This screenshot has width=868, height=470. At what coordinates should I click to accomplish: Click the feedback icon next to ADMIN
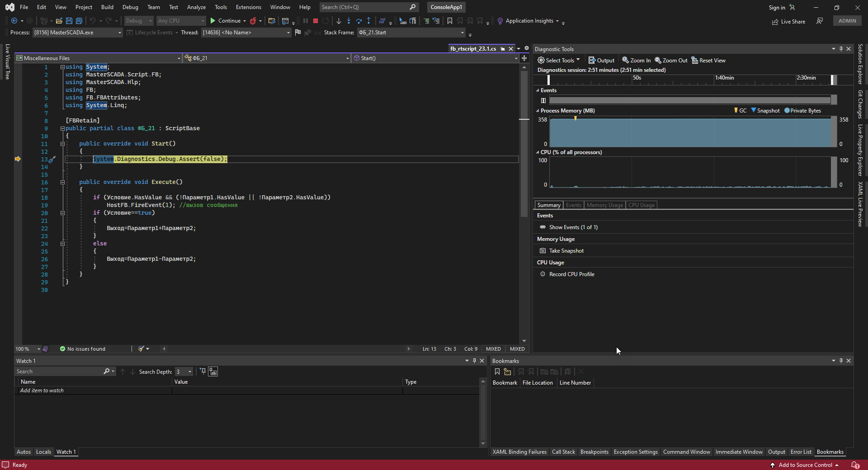click(820, 21)
